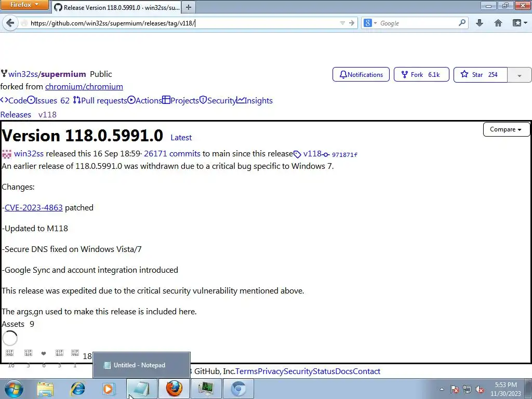The height and width of the screenshot is (399, 532).
Task: Switch to the Code tab
Action: (14, 100)
